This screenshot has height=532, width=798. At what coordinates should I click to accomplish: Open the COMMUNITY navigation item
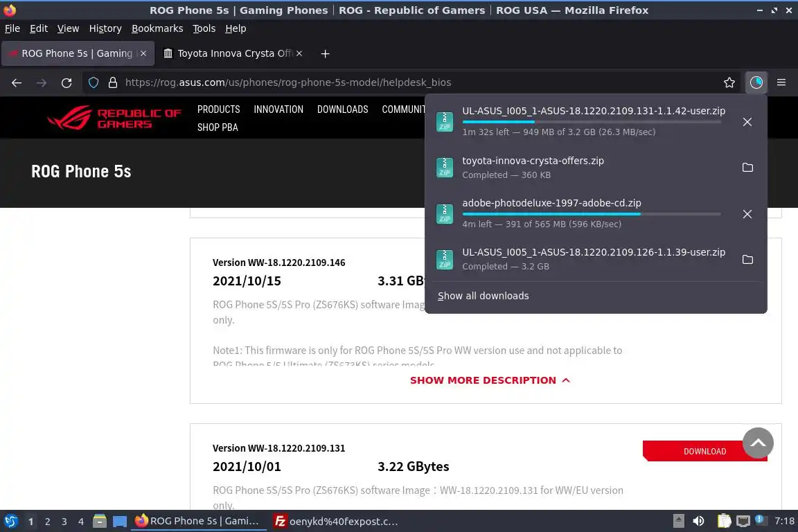tap(404, 109)
